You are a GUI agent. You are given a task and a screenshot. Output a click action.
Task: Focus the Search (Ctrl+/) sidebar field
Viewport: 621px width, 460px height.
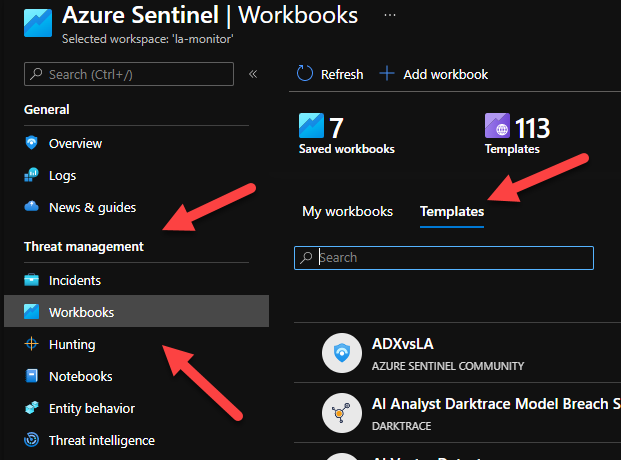coord(129,74)
